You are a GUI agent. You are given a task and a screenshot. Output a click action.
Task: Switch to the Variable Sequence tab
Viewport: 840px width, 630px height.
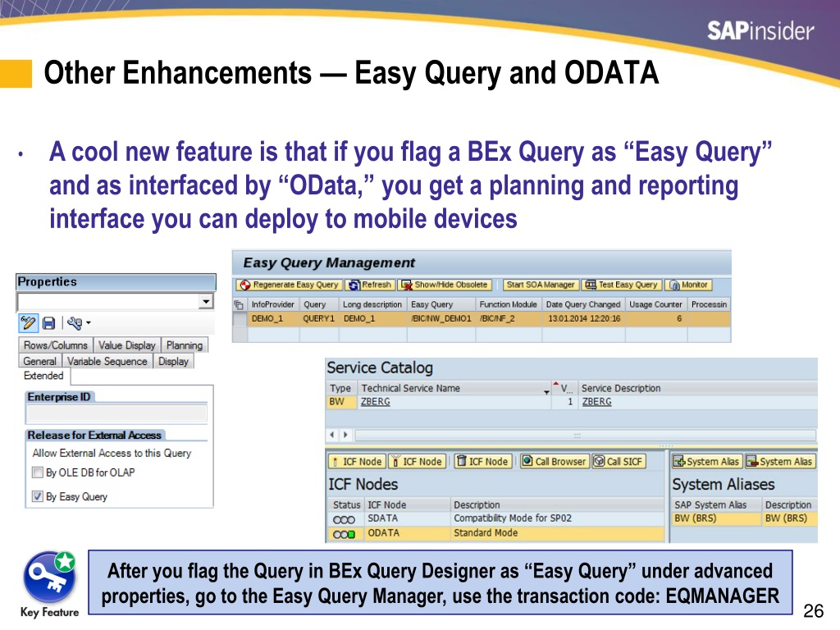tap(107, 362)
